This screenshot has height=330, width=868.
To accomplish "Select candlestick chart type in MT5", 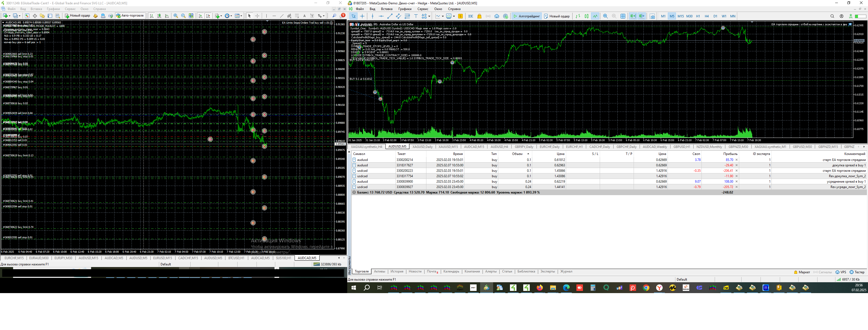I will click(586, 16).
